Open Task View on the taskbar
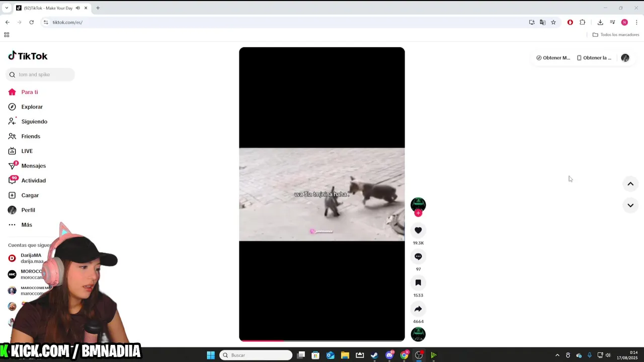This screenshot has height=362, width=644. point(301,355)
